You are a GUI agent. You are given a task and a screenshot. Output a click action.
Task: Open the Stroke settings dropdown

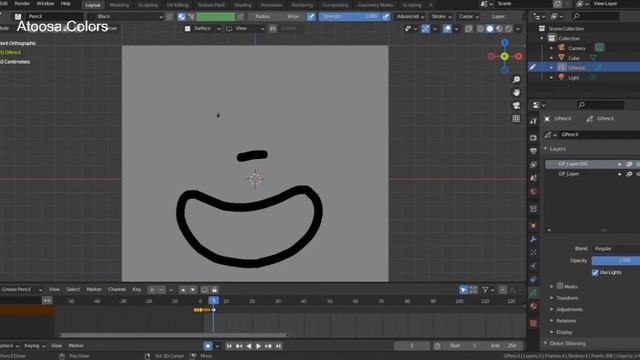pyautogui.click(x=441, y=16)
